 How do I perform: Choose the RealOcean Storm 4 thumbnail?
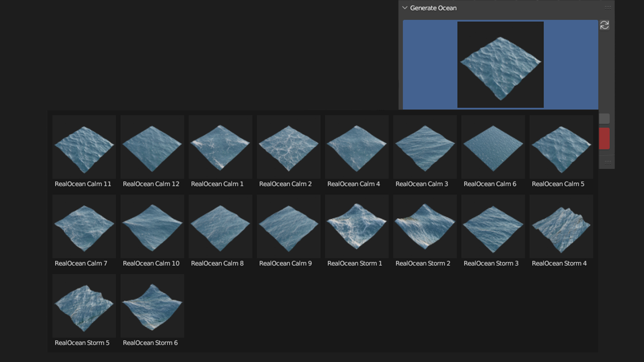coord(561,226)
